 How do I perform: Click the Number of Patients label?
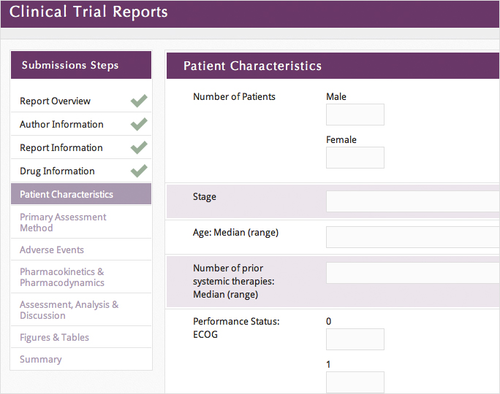coord(234,97)
